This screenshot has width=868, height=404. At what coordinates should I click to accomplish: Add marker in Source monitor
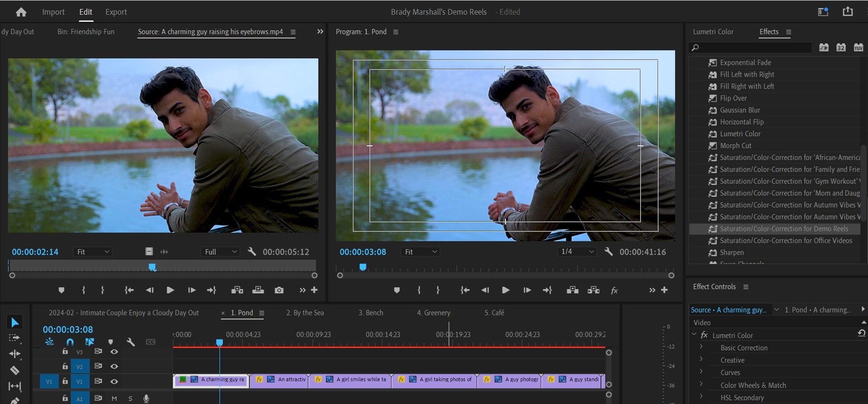pyautogui.click(x=61, y=290)
